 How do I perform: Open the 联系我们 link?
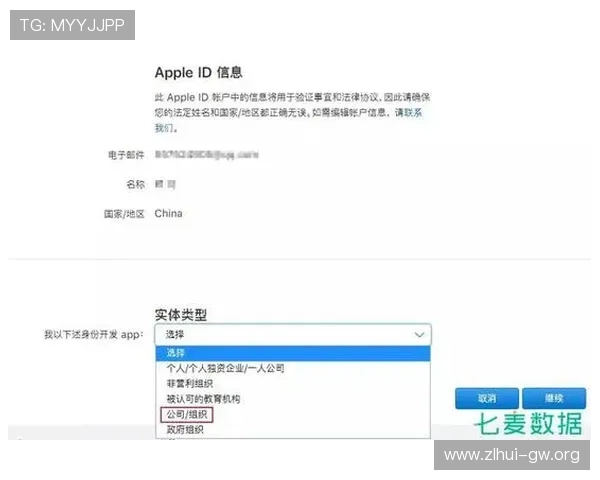(413, 113)
